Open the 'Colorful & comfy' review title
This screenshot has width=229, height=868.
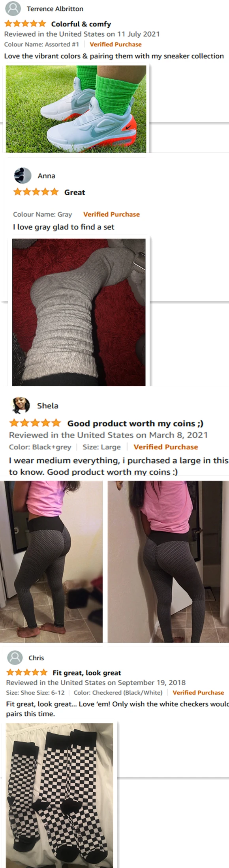(x=81, y=24)
